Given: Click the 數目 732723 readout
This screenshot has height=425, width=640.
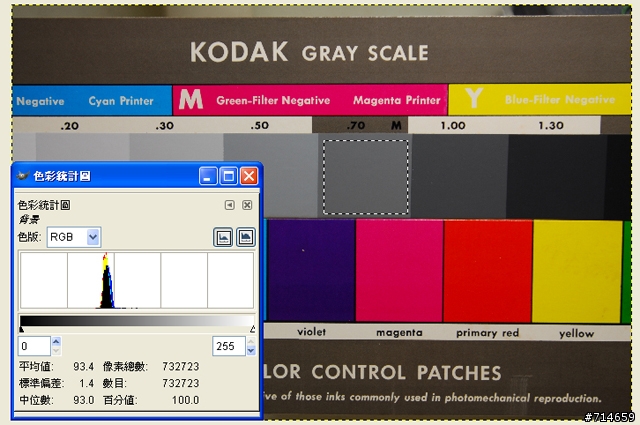Looking at the screenshot, I should 151,383.
